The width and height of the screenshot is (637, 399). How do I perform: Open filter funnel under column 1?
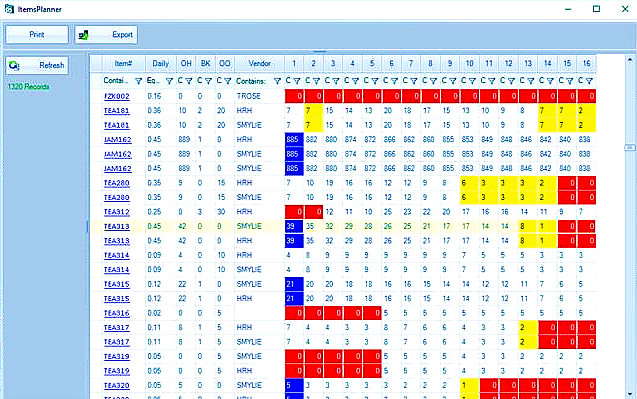(297, 81)
